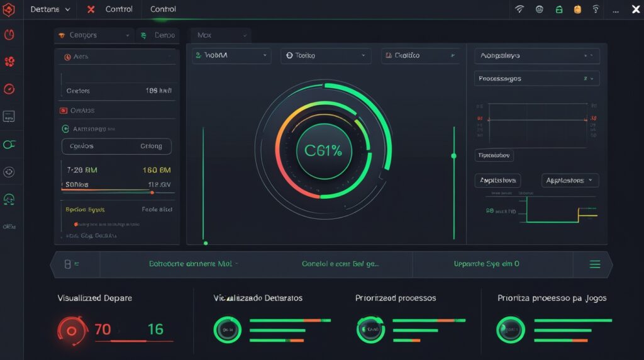
Task: Click the green Aamsnegy circle icon
Action: [65, 128]
